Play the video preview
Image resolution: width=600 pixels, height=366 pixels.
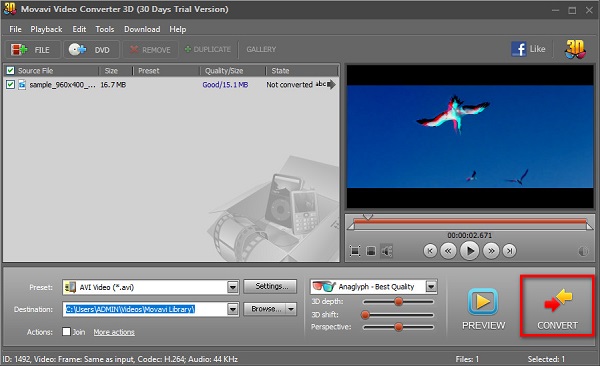click(470, 251)
